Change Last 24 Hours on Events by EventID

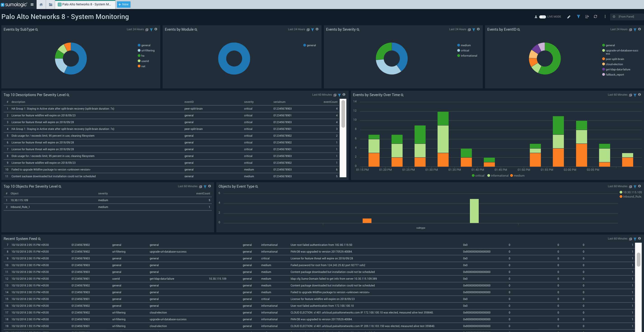tap(619, 30)
